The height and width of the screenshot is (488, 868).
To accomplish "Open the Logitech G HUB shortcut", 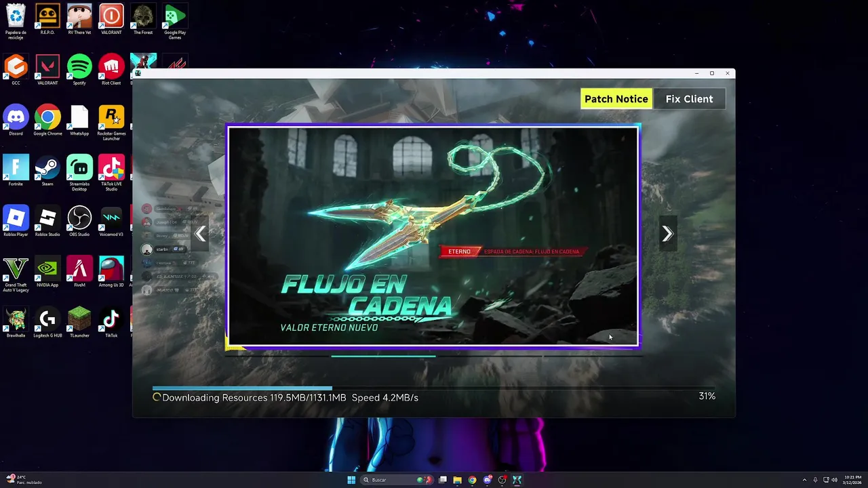I will click(47, 323).
